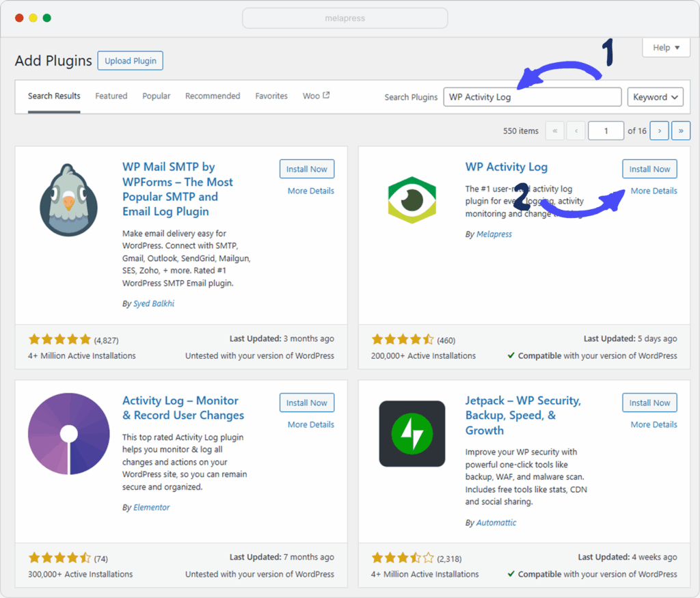
Task: Open author Elementor link
Action: [x=151, y=507]
